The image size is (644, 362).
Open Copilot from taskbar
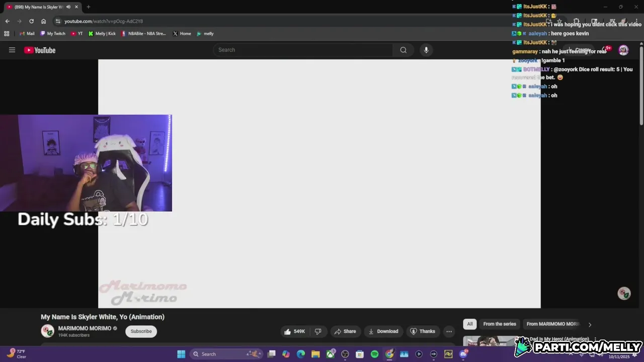[286, 354]
